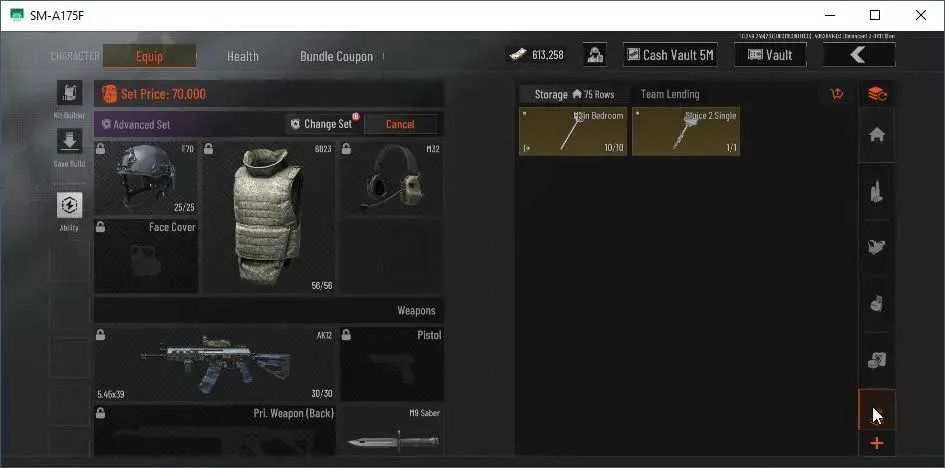Select the armor vest category icon in sidebar
The width and height of the screenshot is (945, 468).
pyautogui.click(x=877, y=247)
